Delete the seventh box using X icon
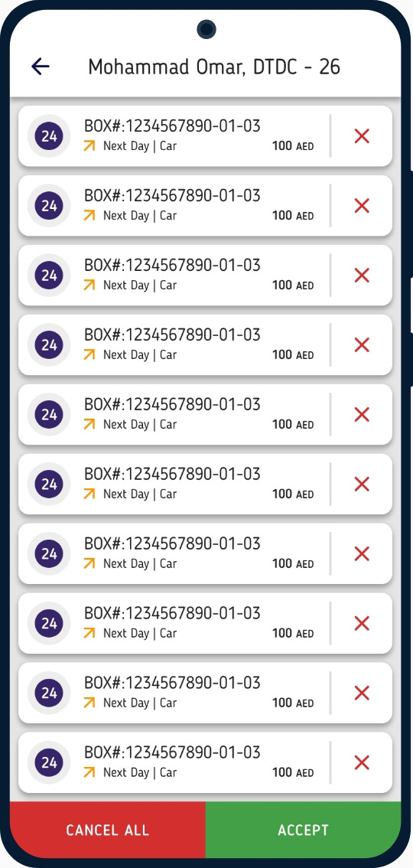413x868 pixels. pos(362,553)
